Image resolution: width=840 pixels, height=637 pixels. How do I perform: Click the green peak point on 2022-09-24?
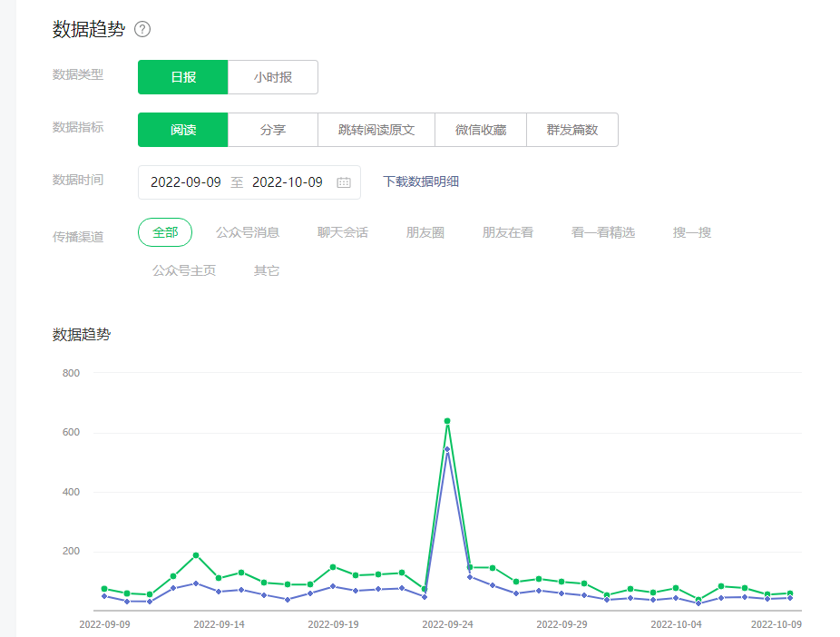click(x=447, y=421)
